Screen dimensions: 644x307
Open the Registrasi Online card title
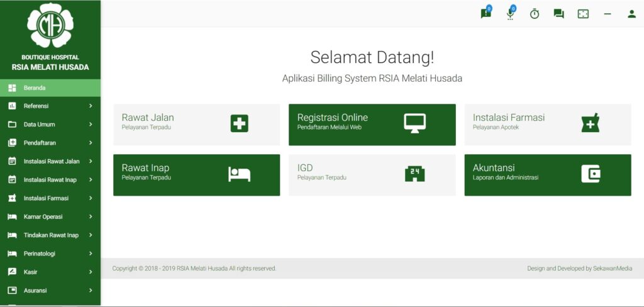333,118
